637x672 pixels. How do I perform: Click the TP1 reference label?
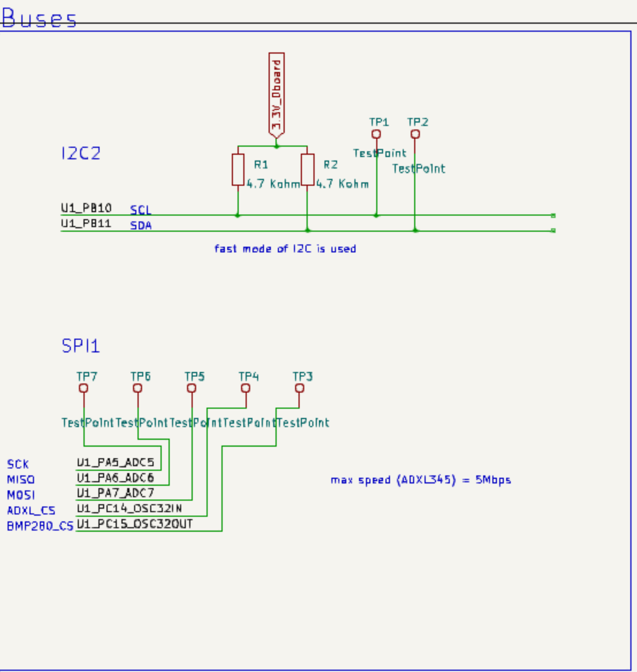pyautogui.click(x=379, y=122)
